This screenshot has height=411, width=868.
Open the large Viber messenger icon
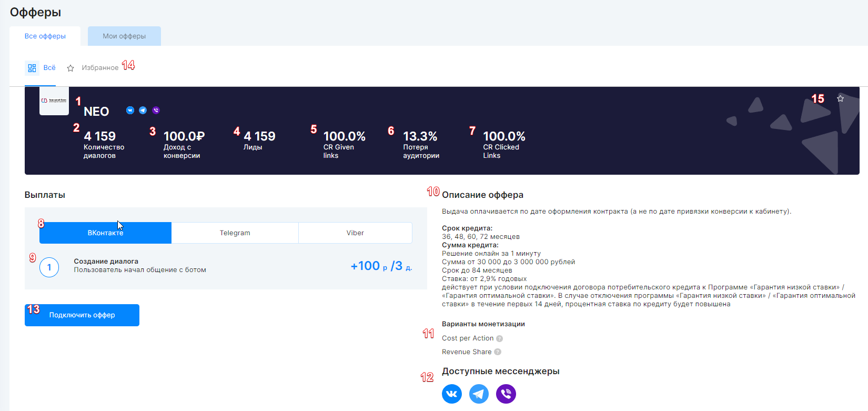point(506,394)
